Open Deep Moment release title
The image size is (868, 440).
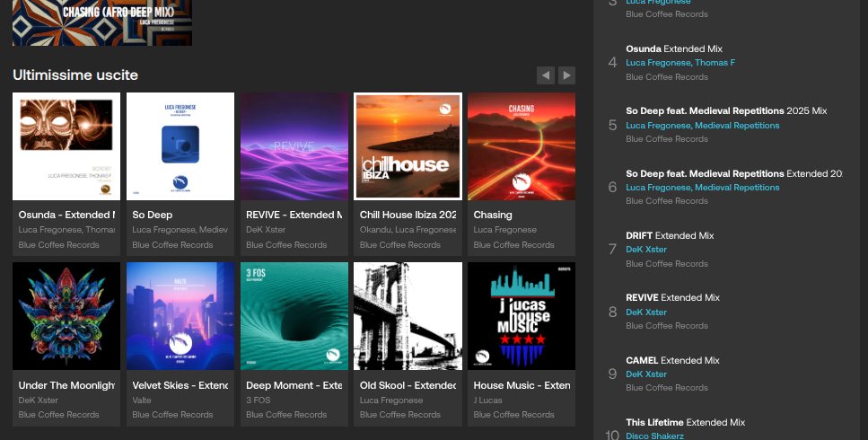point(294,385)
